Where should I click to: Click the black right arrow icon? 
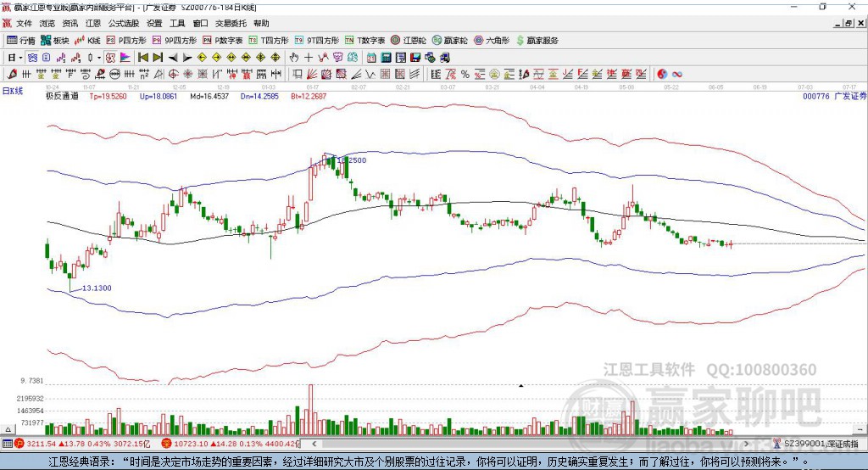(x=187, y=58)
